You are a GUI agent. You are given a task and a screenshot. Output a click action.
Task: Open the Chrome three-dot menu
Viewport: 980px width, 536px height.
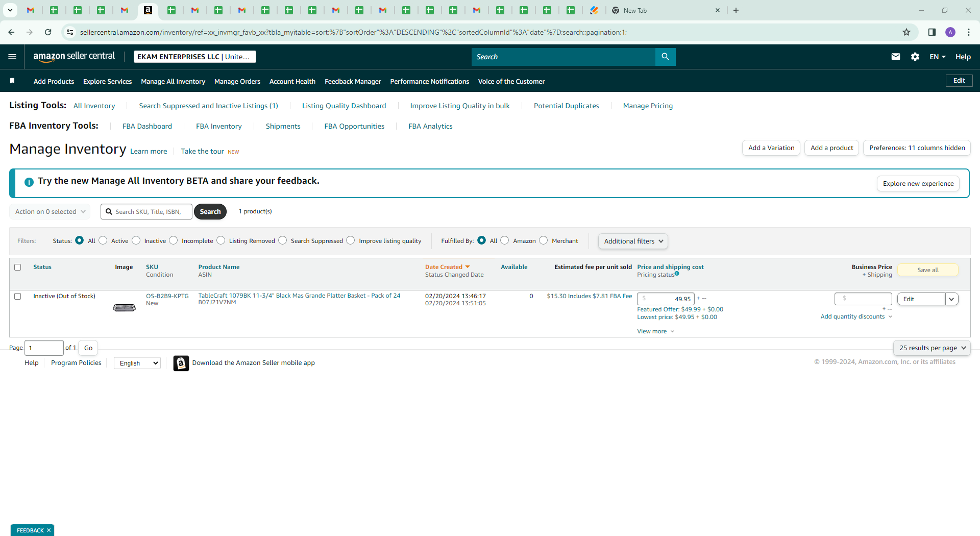969,32
